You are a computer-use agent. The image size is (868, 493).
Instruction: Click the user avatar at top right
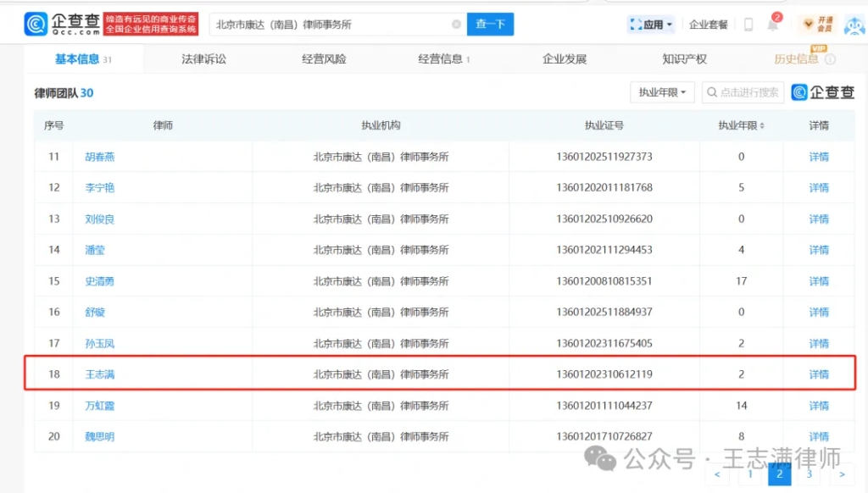pos(854,23)
